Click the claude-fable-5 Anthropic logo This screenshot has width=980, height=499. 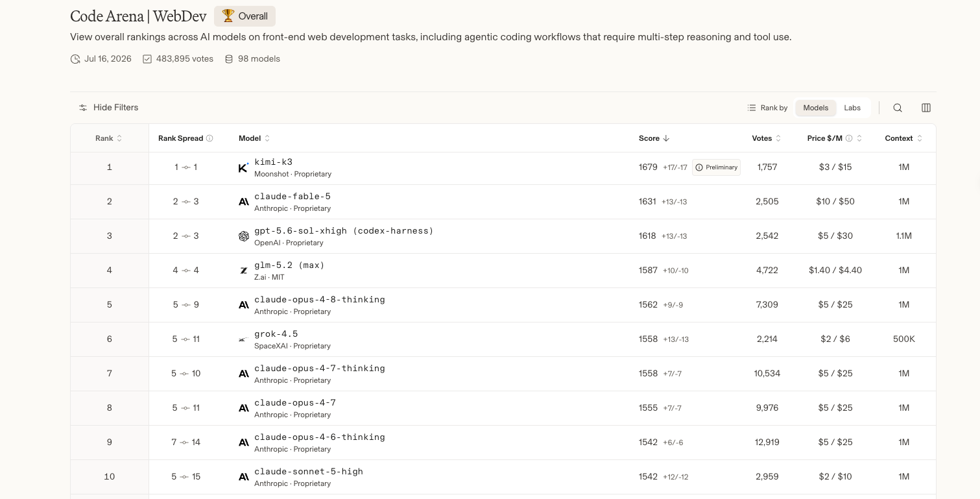click(x=244, y=202)
